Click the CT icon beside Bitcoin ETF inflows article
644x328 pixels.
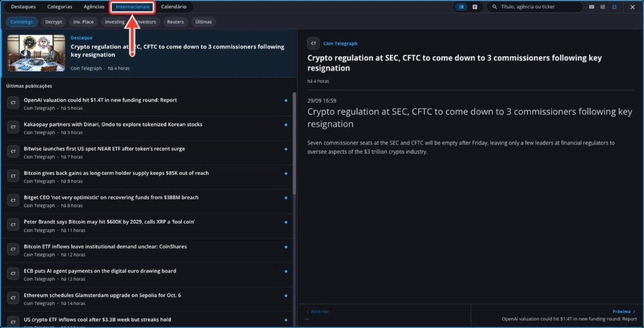click(13, 250)
